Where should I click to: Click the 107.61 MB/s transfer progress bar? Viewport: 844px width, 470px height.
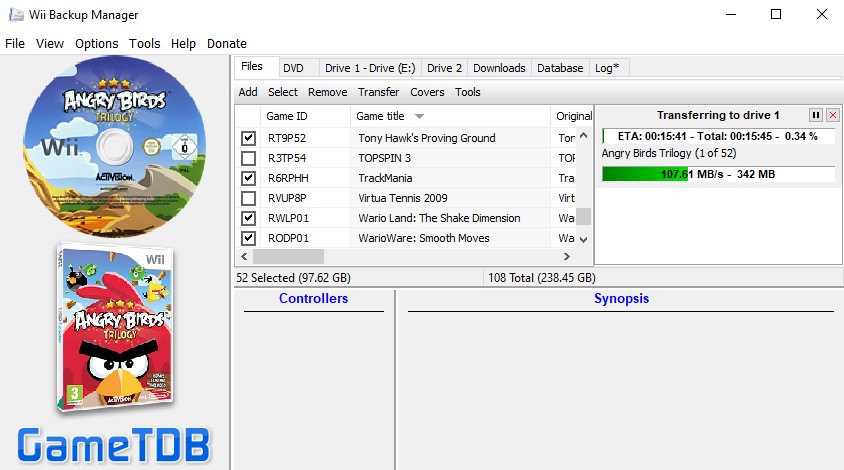(x=718, y=174)
